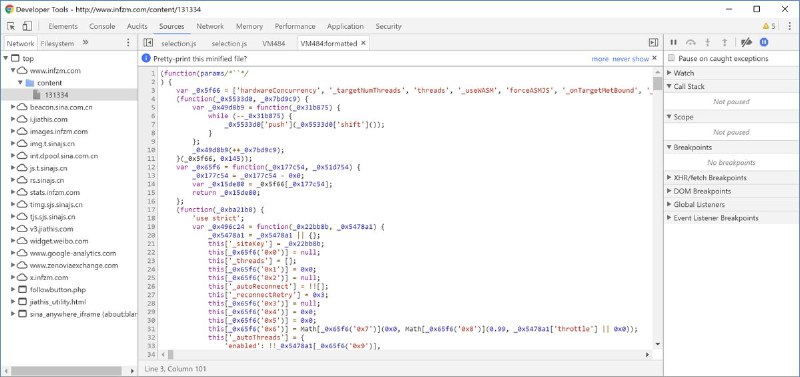Viewport: 800px width, 377px height.
Task: Toggle pause on exceptions icon
Action: pyautogui.click(x=764, y=42)
